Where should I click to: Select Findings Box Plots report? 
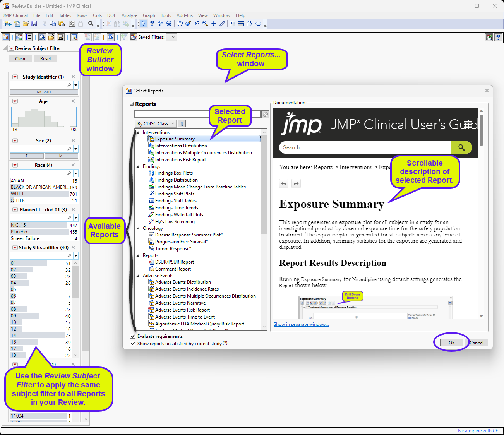(x=174, y=173)
